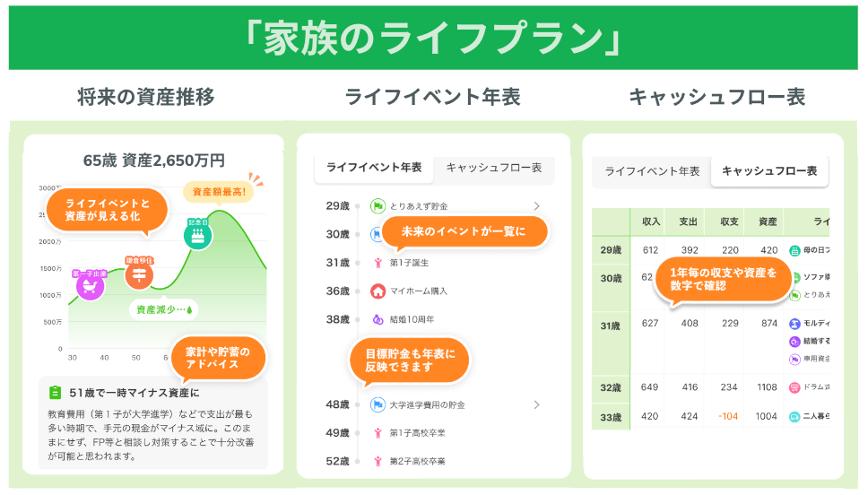This screenshot has width=868, height=495.
Task: Switch to キャッシュフロー表 tab in middle panel
Action: pyautogui.click(x=494, y=168)
